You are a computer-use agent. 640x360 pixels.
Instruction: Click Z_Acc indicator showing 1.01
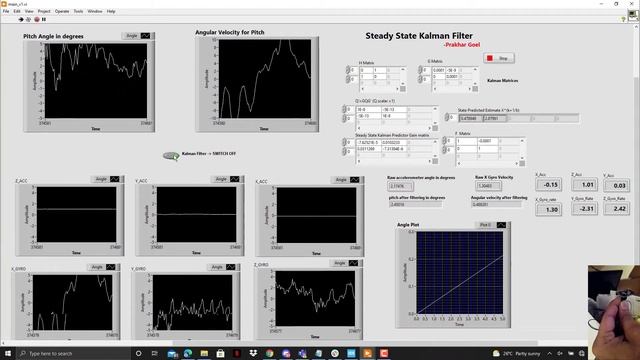click(584, 185)
